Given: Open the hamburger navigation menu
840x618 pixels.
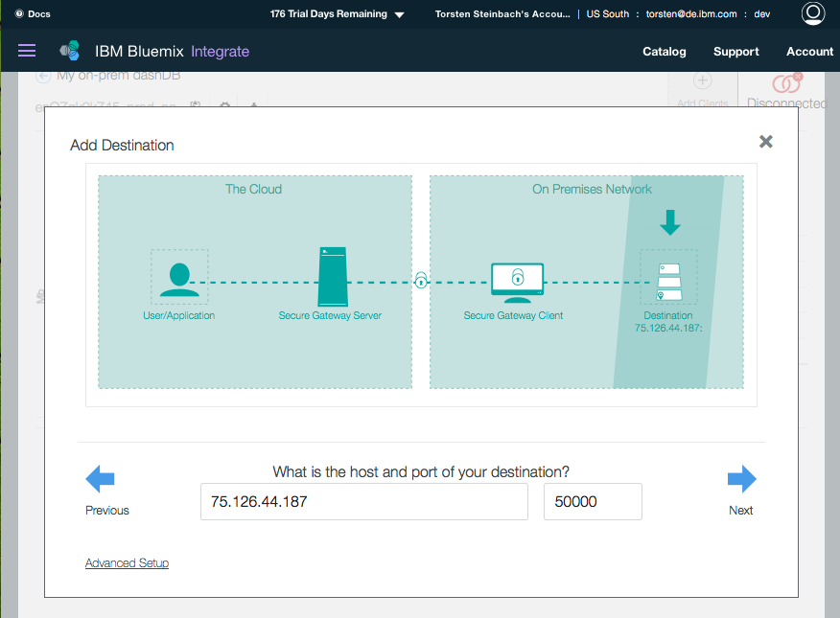Looking at the screenshot, I should (x=27, y=51).
